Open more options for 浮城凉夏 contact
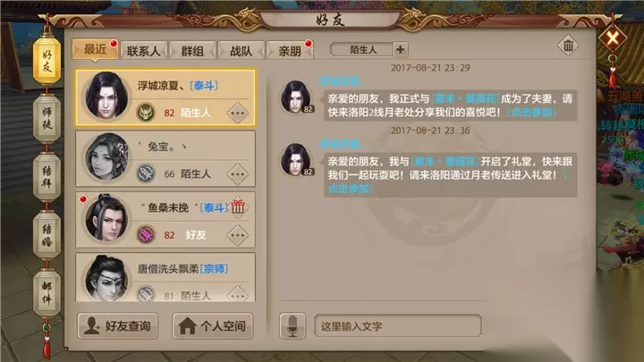644x362 pixels. coord(238,113)
